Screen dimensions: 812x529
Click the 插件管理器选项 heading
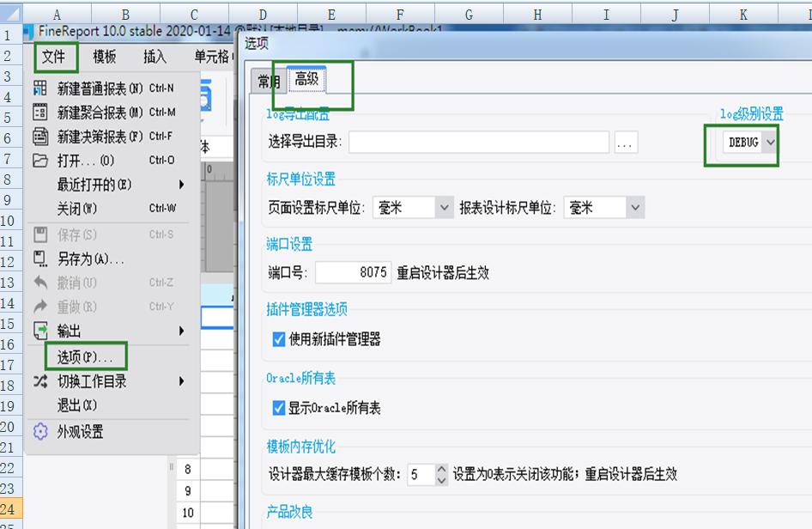click(306, 309)
